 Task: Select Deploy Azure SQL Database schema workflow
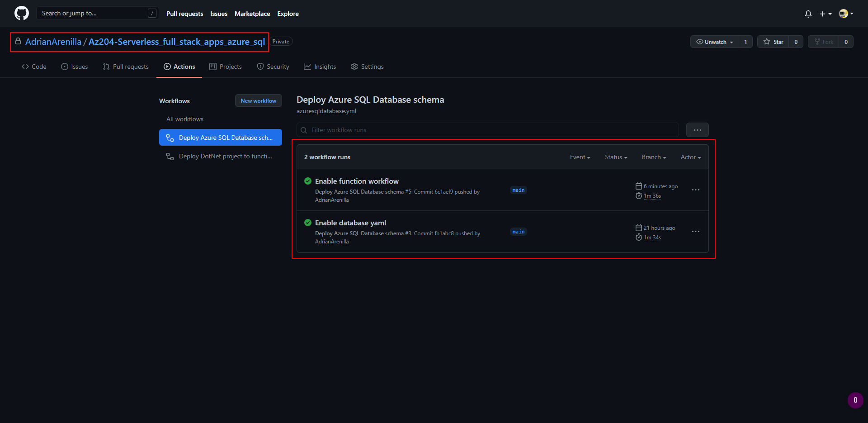pos(221,138)
